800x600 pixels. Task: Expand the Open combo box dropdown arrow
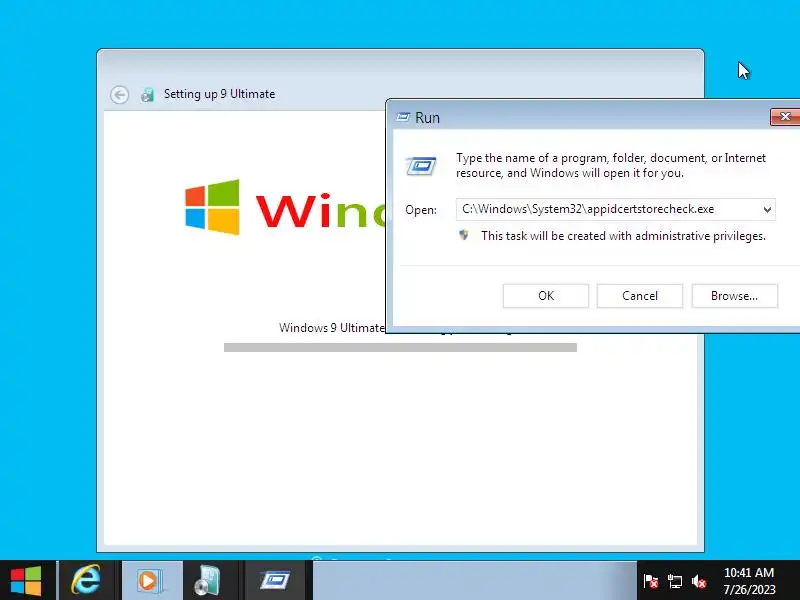click(767, 210)
